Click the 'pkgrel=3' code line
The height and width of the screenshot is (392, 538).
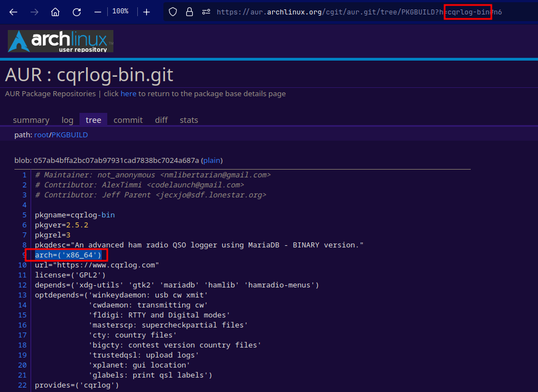click(x=52, y=235)
